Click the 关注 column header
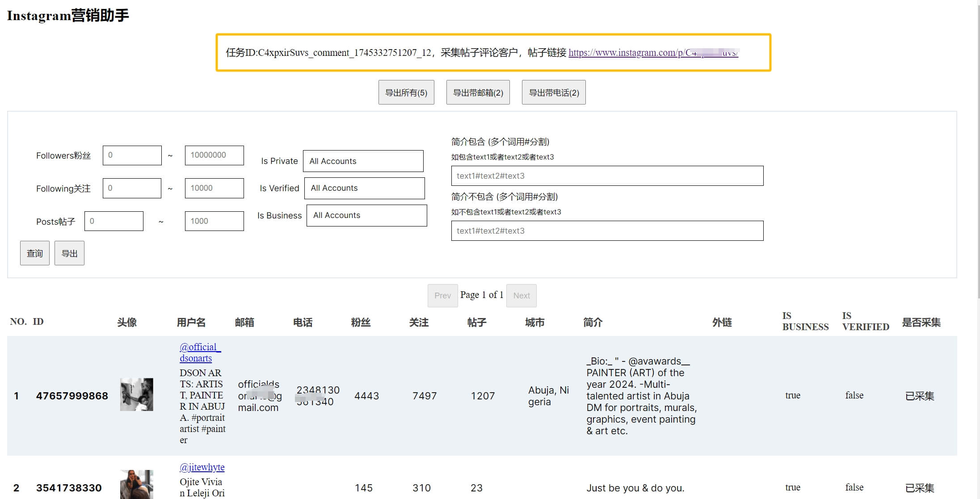The image size is (980, 499). [419, 323]
